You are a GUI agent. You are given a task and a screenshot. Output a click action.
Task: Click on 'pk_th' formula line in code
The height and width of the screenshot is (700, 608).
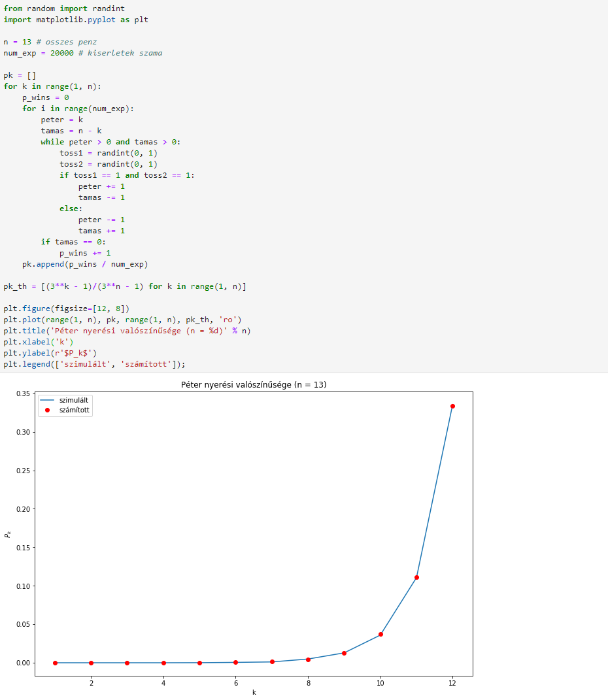(125, 287)
